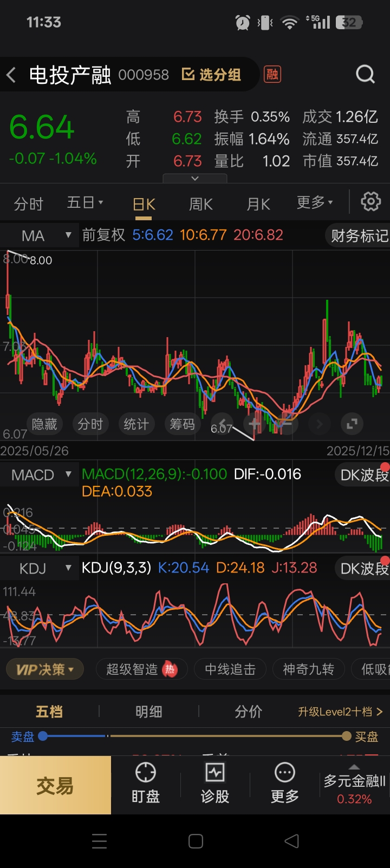Tap the 2025/05/26 start date
The image size is (390, 868).
tap(35, 451)
